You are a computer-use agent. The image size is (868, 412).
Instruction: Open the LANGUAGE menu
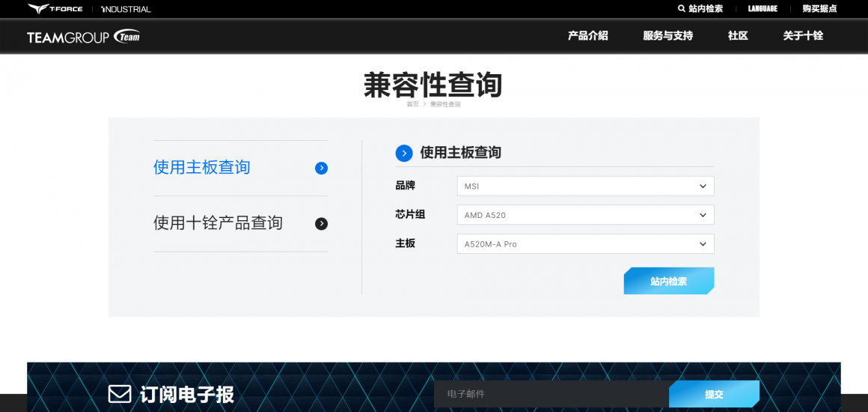point(762,9)
